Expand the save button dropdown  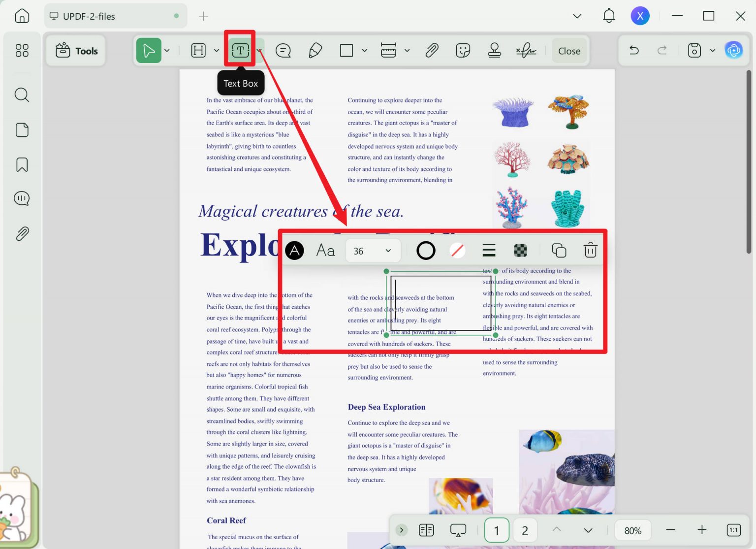click(x=712, y=50)
